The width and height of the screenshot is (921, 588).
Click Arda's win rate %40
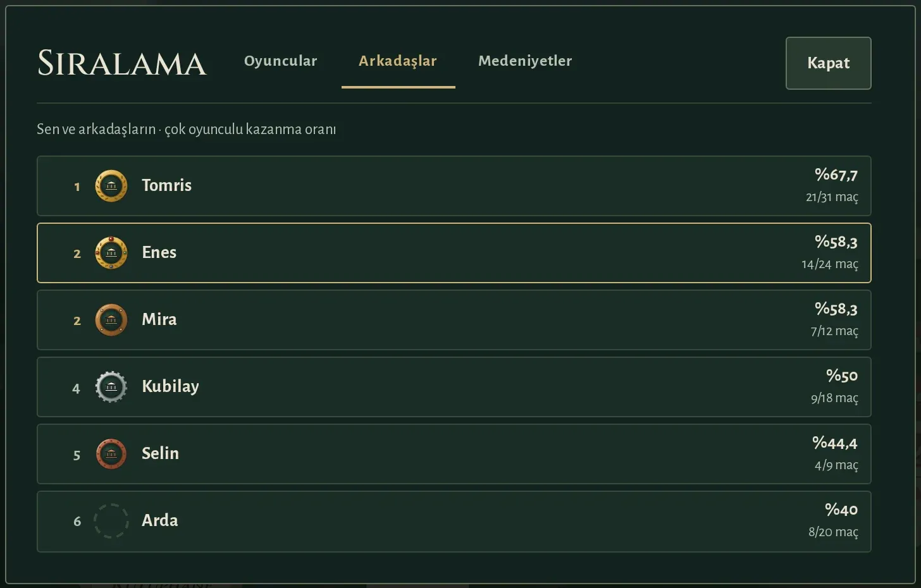[841, 510]
